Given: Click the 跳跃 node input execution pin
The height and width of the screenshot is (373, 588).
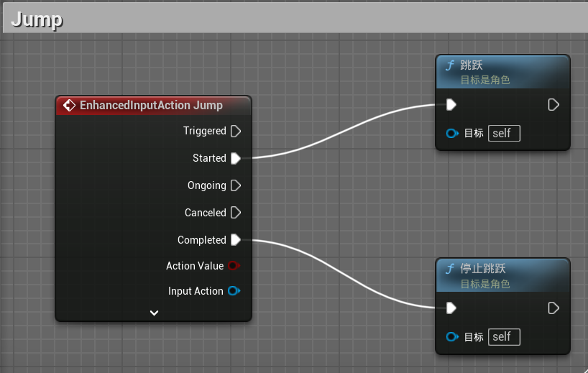Looking at the screenshot, I should point(451,105).
